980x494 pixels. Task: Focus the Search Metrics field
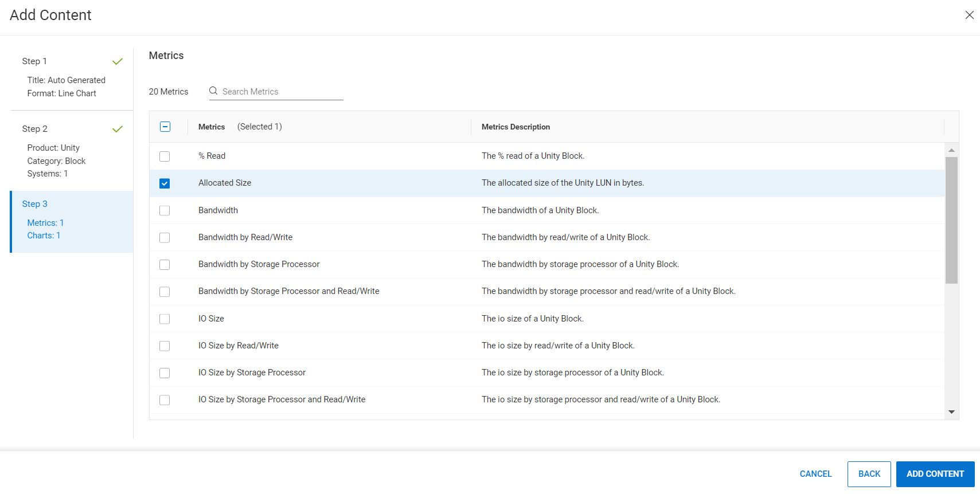[281, 92]
